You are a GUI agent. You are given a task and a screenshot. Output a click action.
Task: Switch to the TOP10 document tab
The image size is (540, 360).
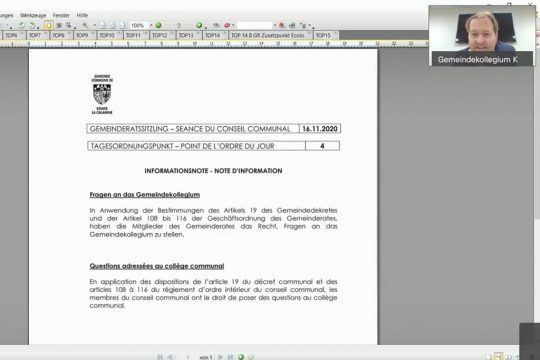click(110, 35)
